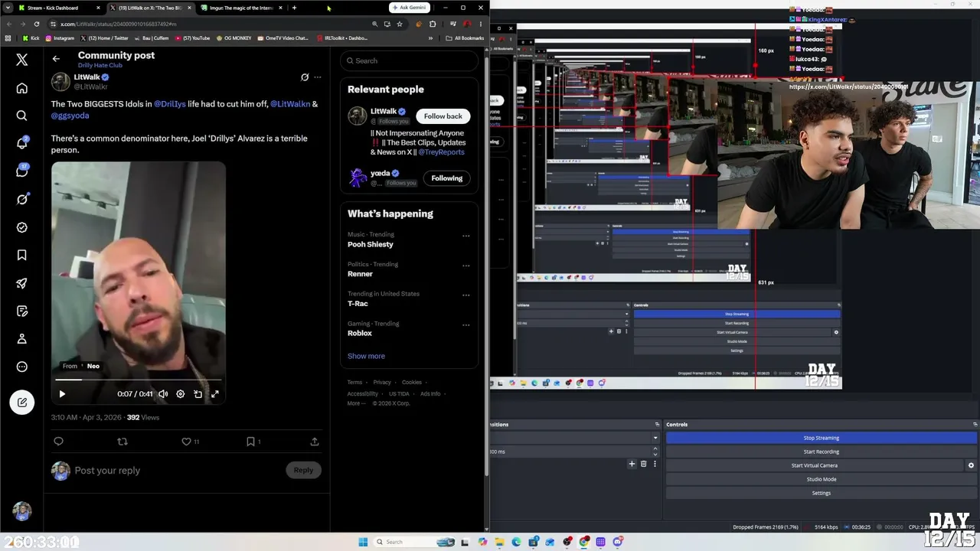Seek on the video progress bar

coord(139,379)
